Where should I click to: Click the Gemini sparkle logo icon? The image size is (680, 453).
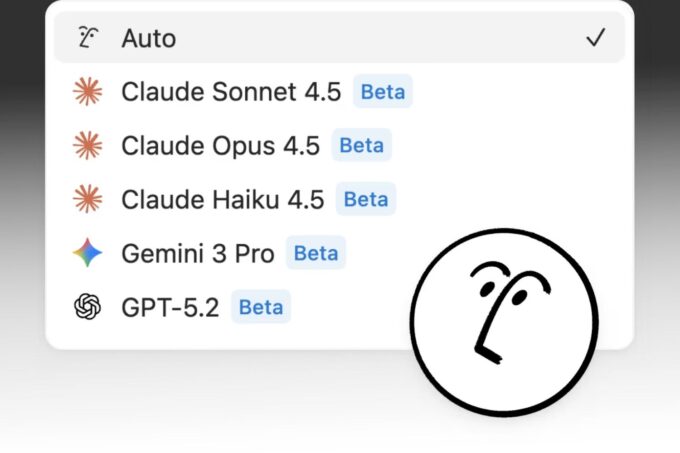coord(88,253)
